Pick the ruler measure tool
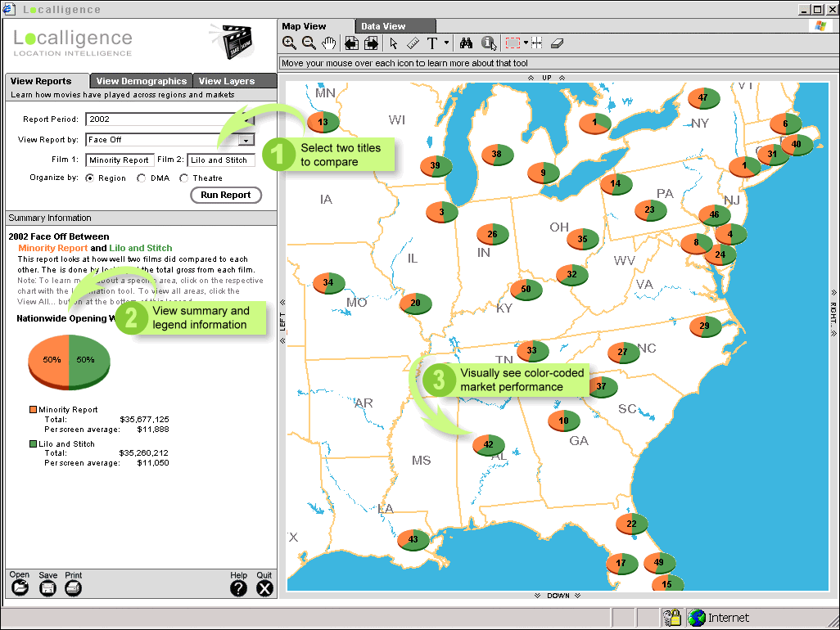Screen dimensions: 840x630 (413, 43)
